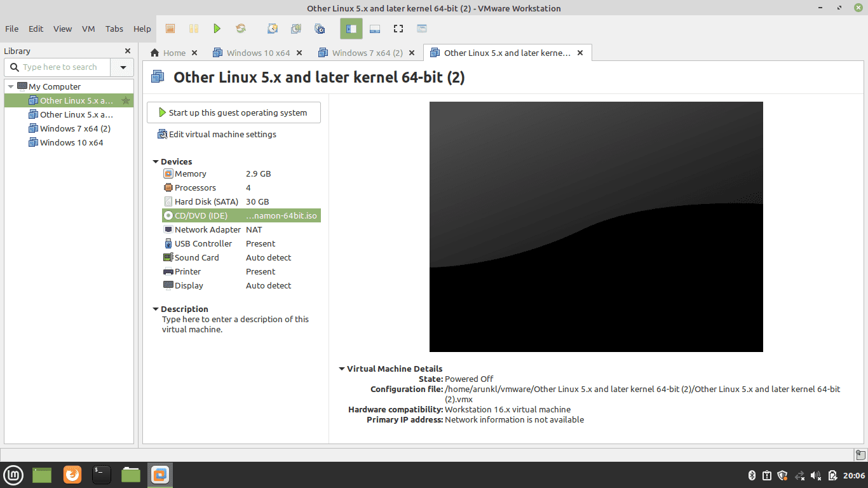The image size is (868, 488).
Task: Open the Edit menu
Action: pos(36,29)
